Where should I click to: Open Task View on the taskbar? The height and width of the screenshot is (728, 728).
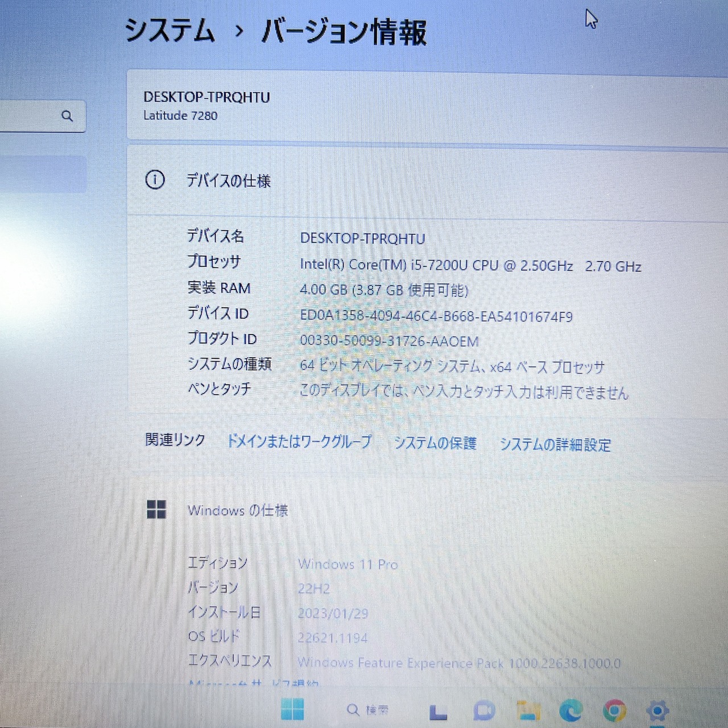437,712
